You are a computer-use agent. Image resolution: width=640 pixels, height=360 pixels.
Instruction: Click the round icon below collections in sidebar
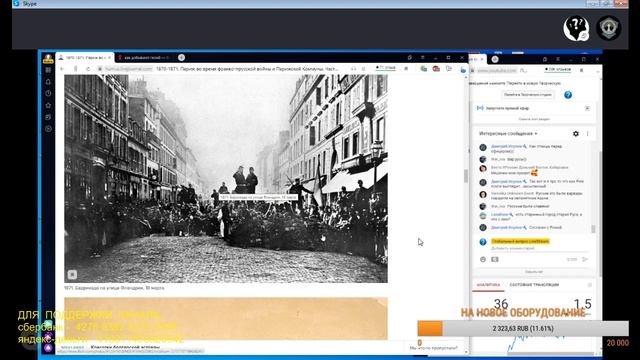(48, 129)
